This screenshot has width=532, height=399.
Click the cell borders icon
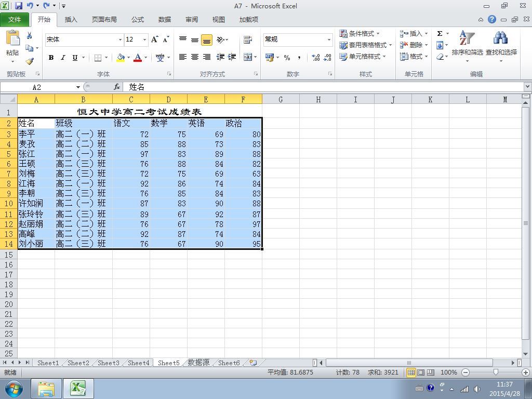[x=98, y=57]
